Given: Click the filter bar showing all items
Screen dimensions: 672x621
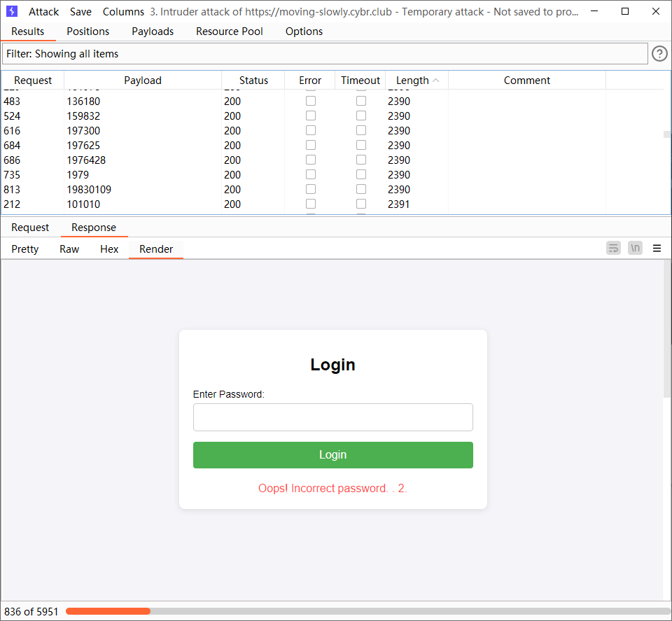Looking at the screenshot, I should (325, 54).
